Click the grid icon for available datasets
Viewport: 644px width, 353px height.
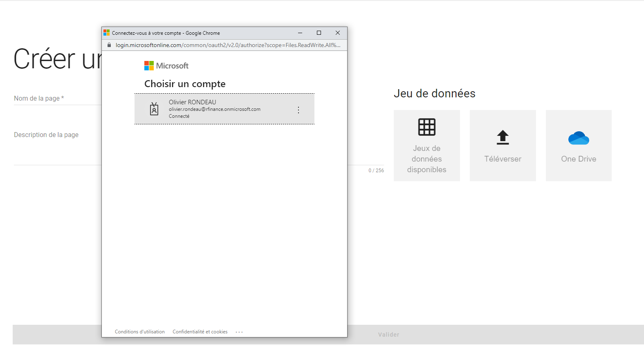pos(426,127)
